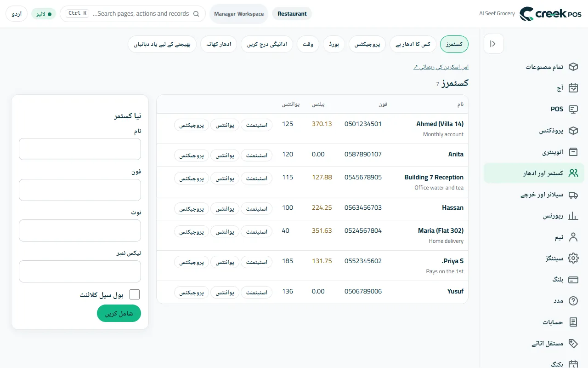Click the new customer name field
The image size is (588, 368).
coord(80,149)
